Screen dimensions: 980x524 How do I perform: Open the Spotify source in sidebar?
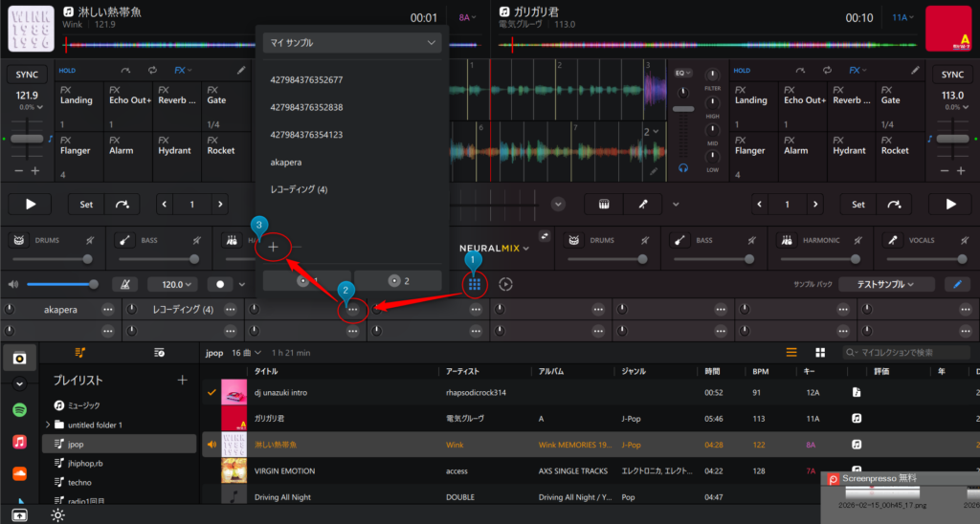point(19,409)
